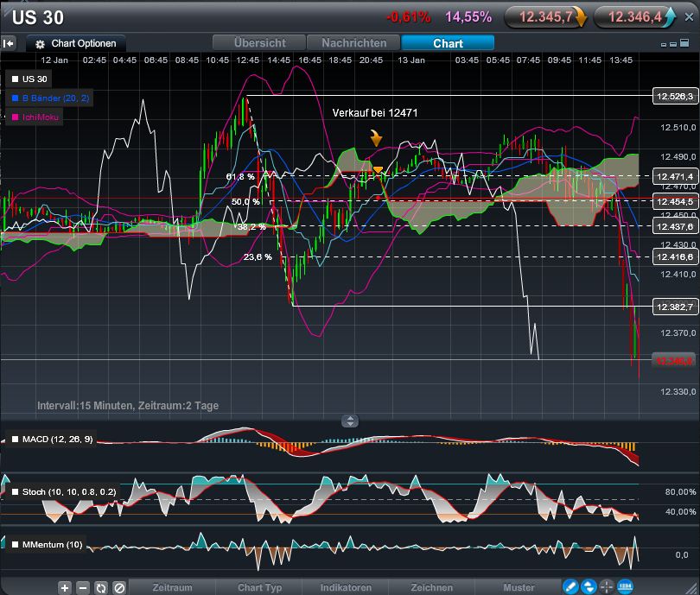Click the zoom out minus icon
Image resolution: width=700 pixels, height=595 pixels.
[x=83, y=587]
